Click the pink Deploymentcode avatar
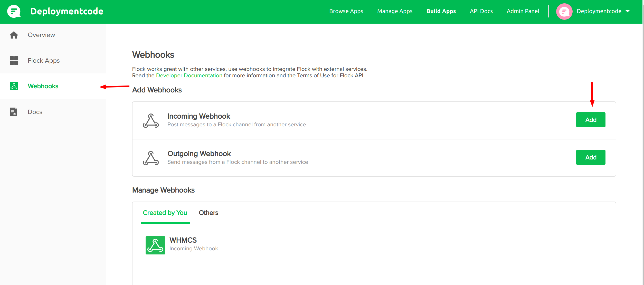644x285 pixels. click(564, 12)
